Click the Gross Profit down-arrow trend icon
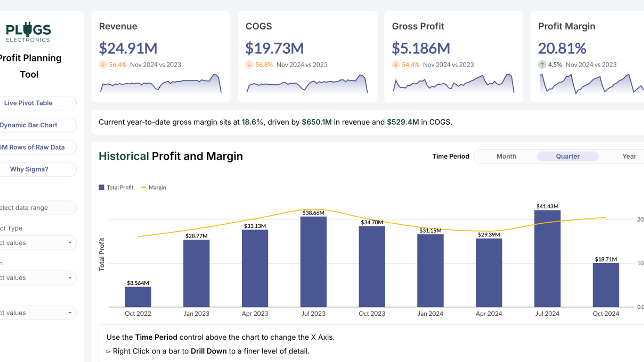The height and width of the screenshot is (362, 644). tap(396, 65)
